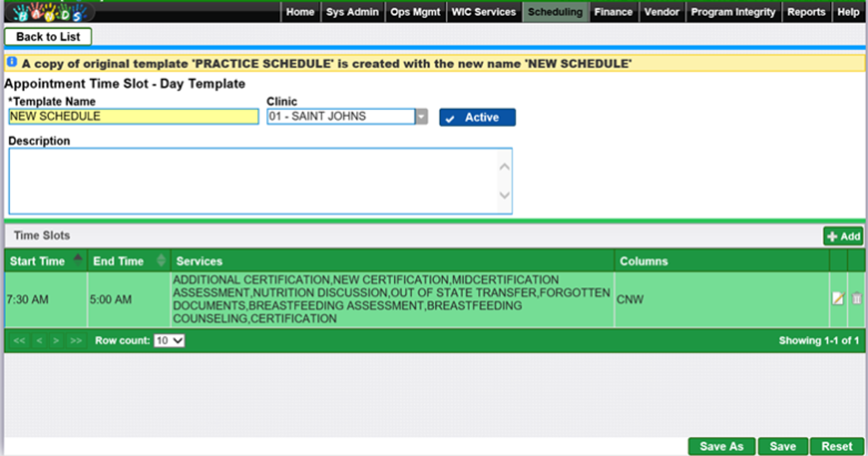Viewport: 868px width, 456px height.
Task: Go to last page of time slots
Action: point(76,340)
